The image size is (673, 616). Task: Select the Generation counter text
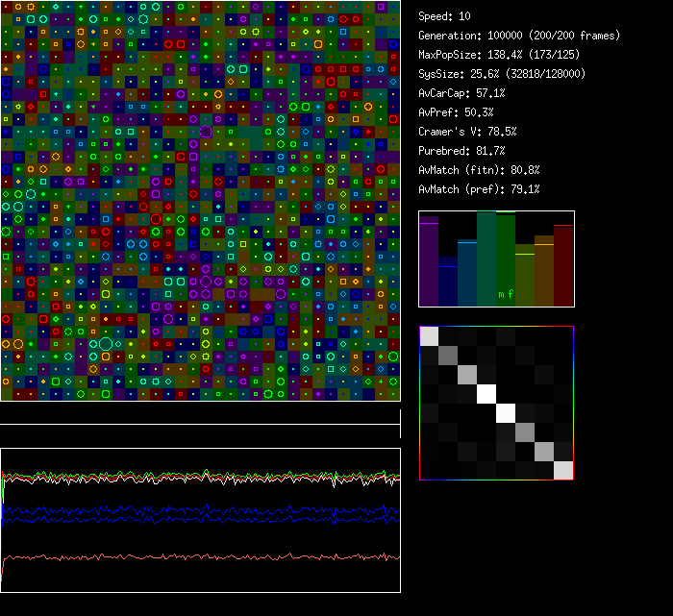[x=519, y=36]
